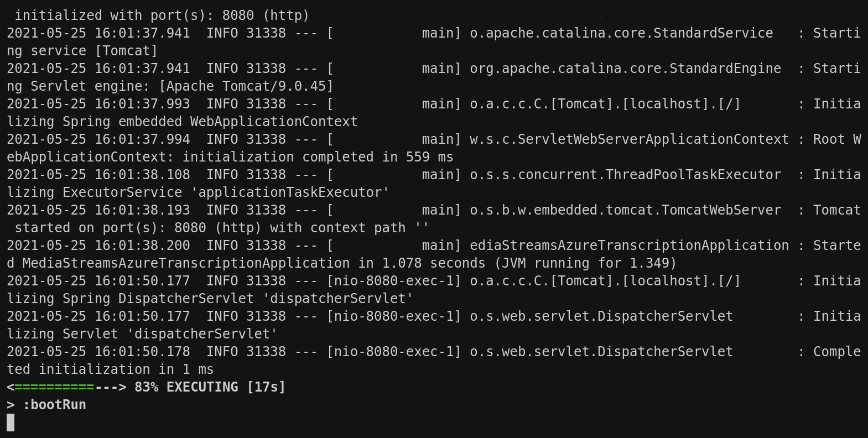Viewport: 868px width, 438px height.
Task: Click the timestamp '2021-05-25 16:01:50.178'
Action: 98,352
